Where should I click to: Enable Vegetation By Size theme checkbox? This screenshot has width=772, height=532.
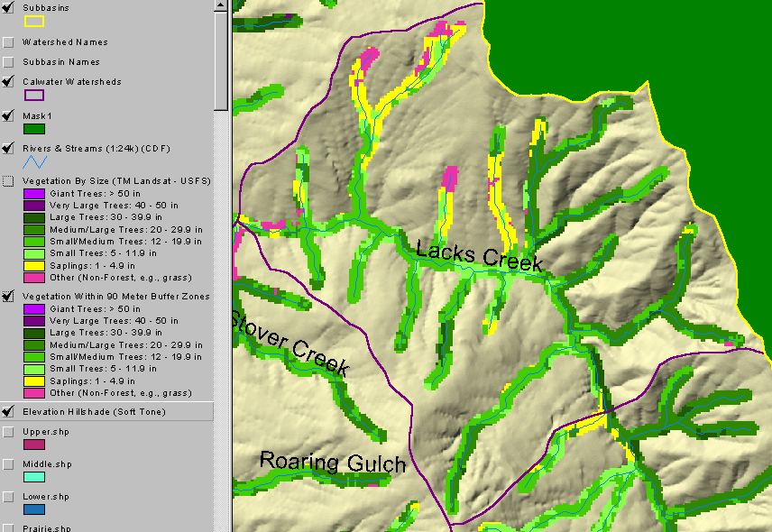click(x=8, y=181)
